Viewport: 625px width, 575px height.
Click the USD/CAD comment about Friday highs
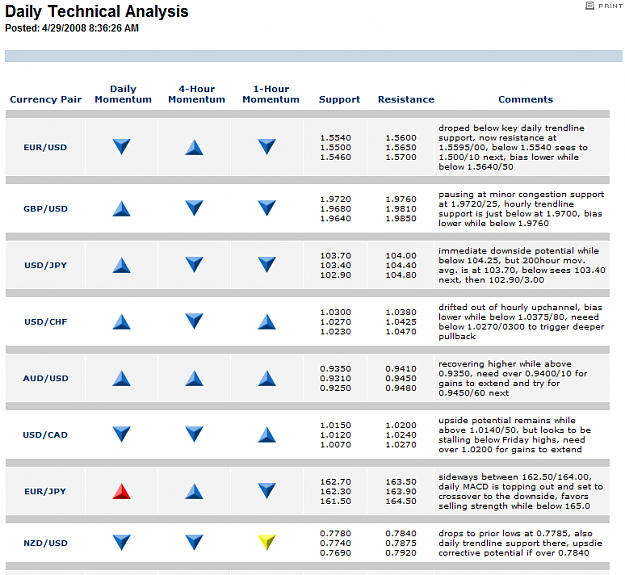(514, 435)
